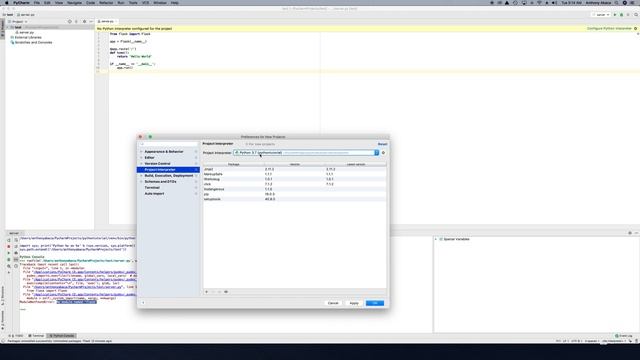Expand Build, Execution, Deployment category
This screenshot has width=640, height=360.
pyautogui.click(x=142, y=176)
